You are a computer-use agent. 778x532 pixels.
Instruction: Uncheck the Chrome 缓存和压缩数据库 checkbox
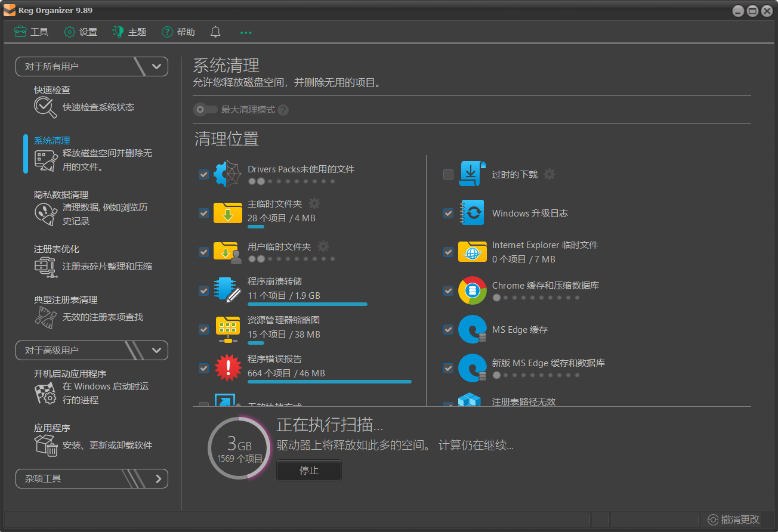pyautogui.click(x=448, y=290)
